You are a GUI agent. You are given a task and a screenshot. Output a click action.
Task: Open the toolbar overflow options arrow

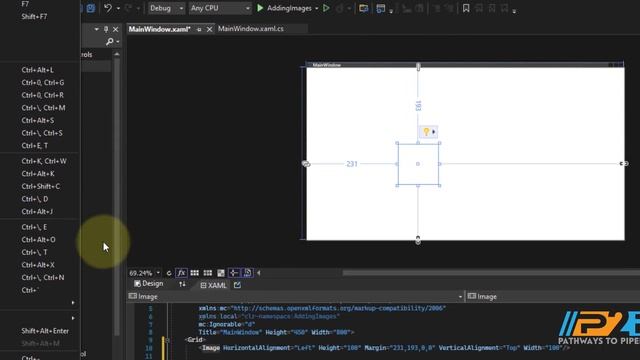[514, 11]
